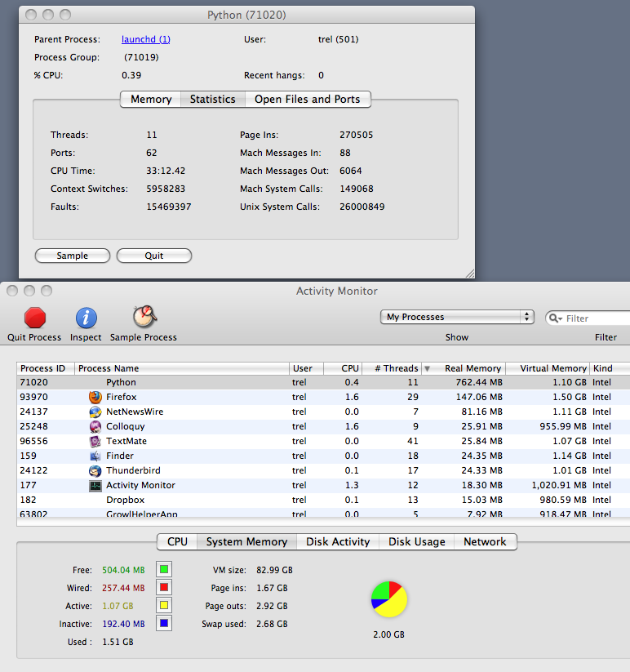The image size is (630, 672).
Task: Sort by the # Threads column header
Action: pos(391,368)
